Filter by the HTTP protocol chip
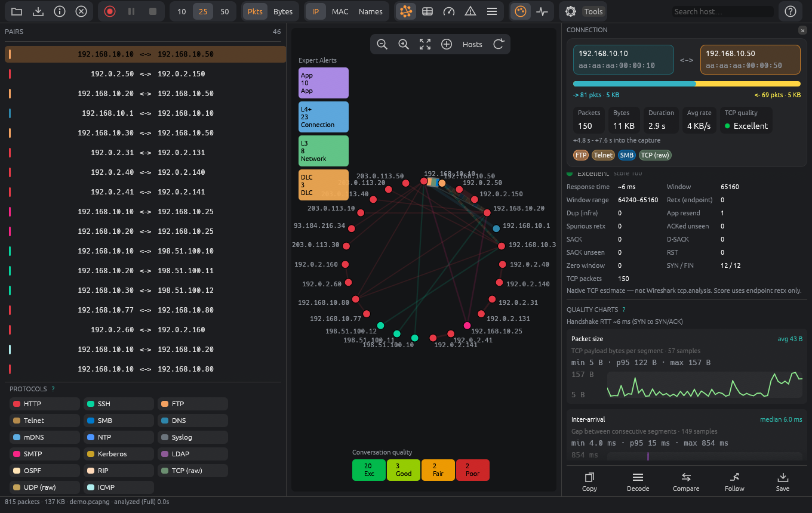 pyautogui.click(x=45, y=404)
